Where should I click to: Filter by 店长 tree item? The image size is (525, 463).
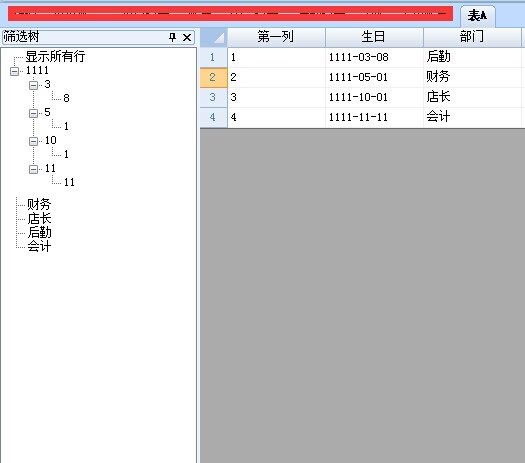(39, 218)
